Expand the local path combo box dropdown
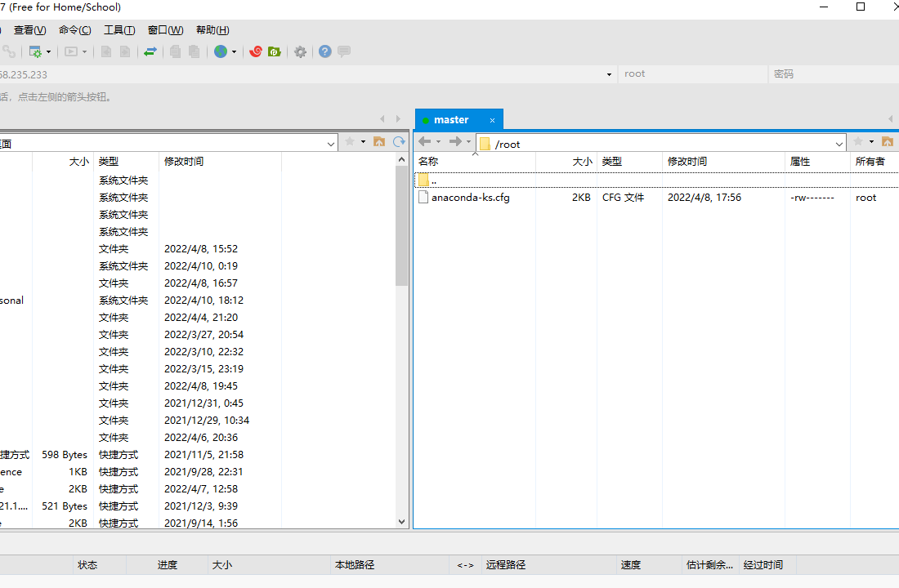The image size is (899, 588). [331, 144]
